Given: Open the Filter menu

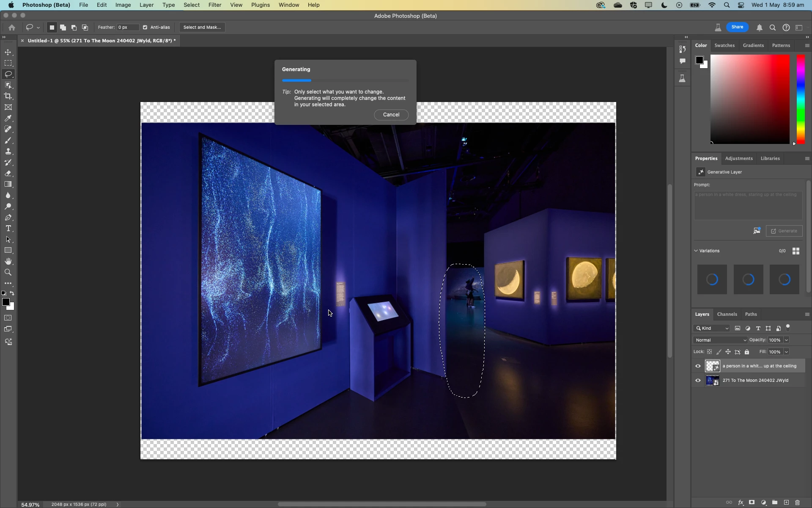Looking at the screenshot, I should pyautogui.click(x=214, y=5).
